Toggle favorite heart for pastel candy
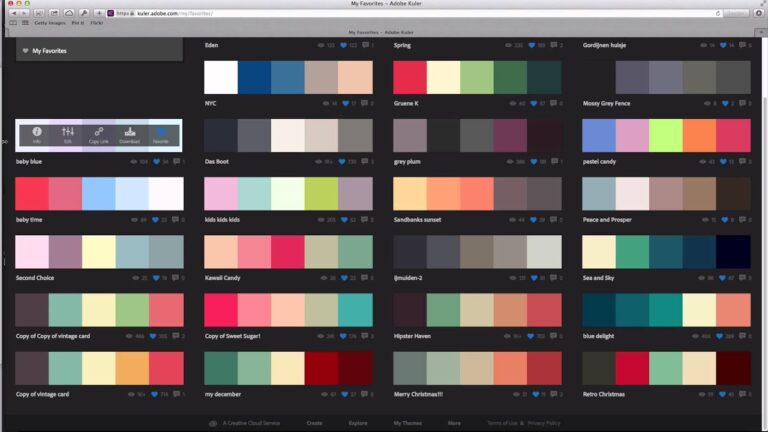Screen dimensions: 768x432 pyautogui.click(x=723, y=161)
